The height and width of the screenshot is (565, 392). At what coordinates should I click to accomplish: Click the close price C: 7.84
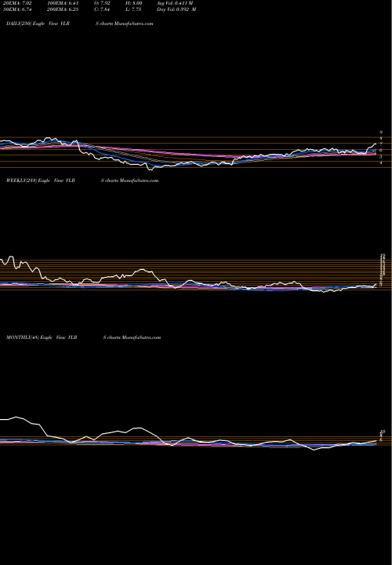(x=103, y=9)
